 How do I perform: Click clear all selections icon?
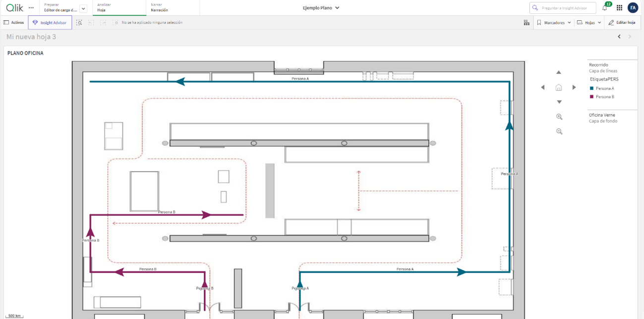point(116,22)
